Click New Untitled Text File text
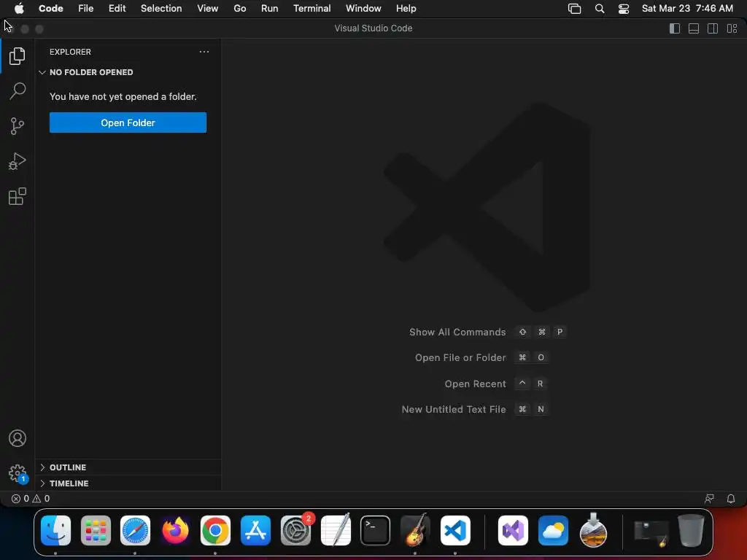 (x=454, y=410)
